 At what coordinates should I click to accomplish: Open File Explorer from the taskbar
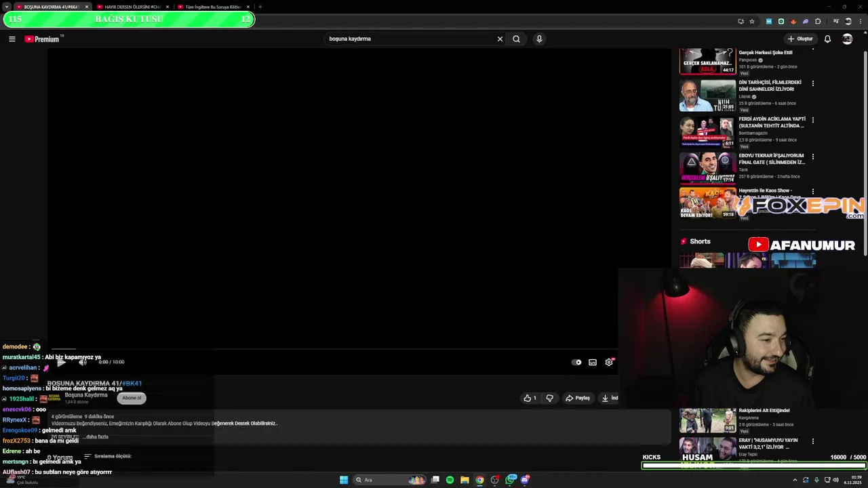[465, 480]
